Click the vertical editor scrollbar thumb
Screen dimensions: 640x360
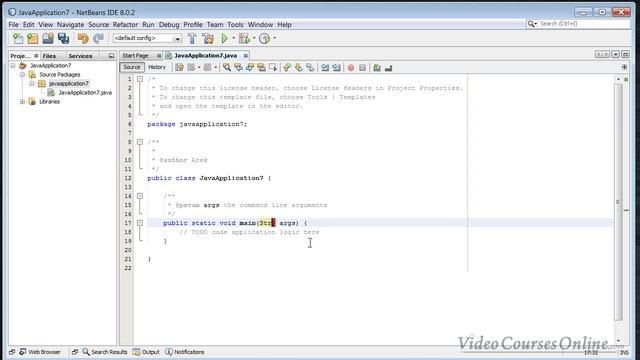pyautogui.click(x=618, y=202)
